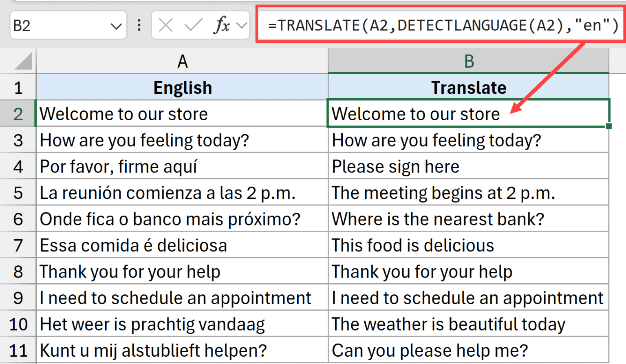626x364 pixels.
Task: Click the 'English' header cell
Action: (182, 87)
